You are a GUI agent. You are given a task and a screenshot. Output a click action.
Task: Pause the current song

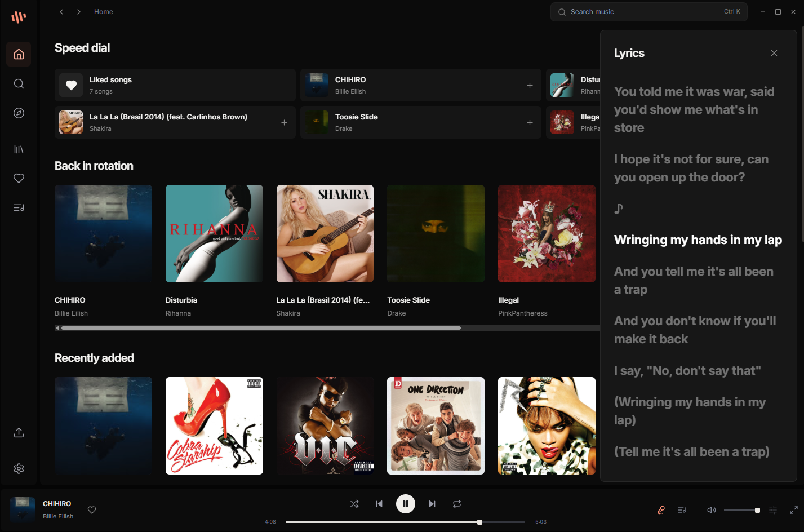406,504
